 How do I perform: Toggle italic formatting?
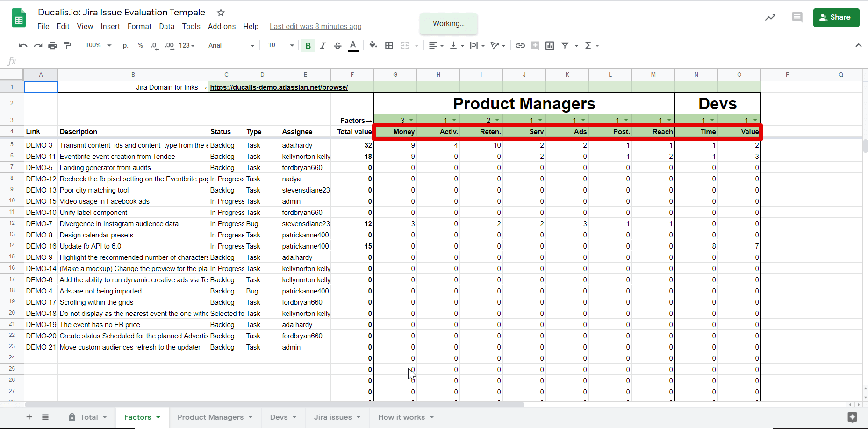pyautogui.click(x=323, y=45)
